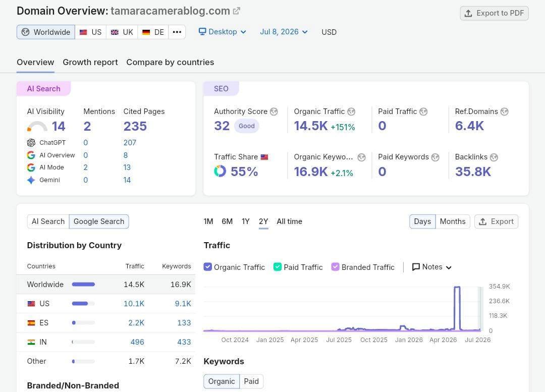Click the Good authority score badge
This screenshot has width=545, height=392.
coord(246,126)
